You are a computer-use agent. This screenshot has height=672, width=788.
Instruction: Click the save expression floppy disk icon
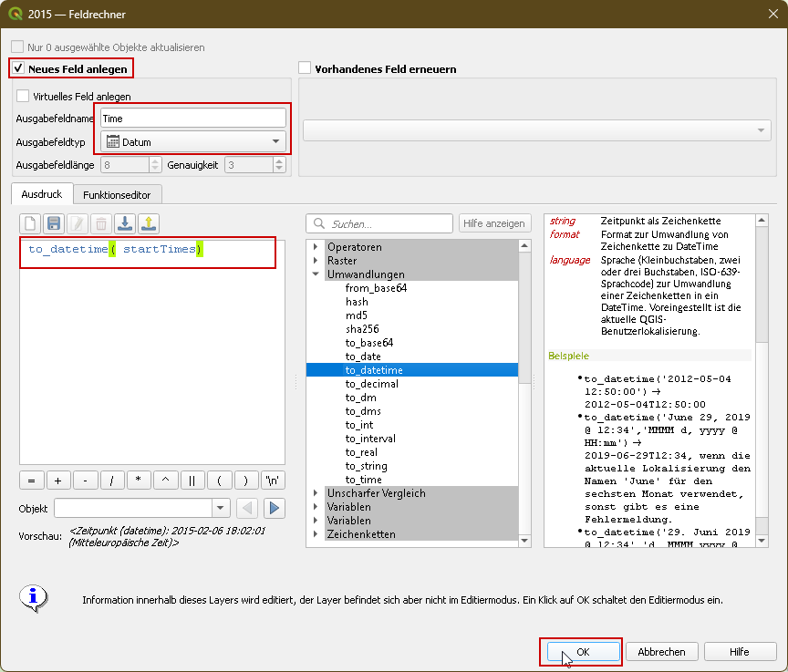click(54, 223)
